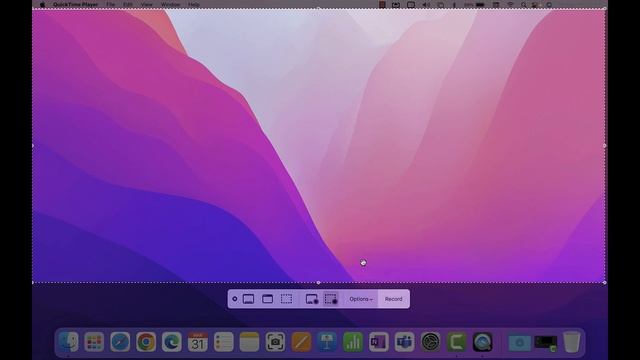This screenshot has height=360, width=640.
Task: Open Launchpad from the Dock
Action: tap(94, 342)
